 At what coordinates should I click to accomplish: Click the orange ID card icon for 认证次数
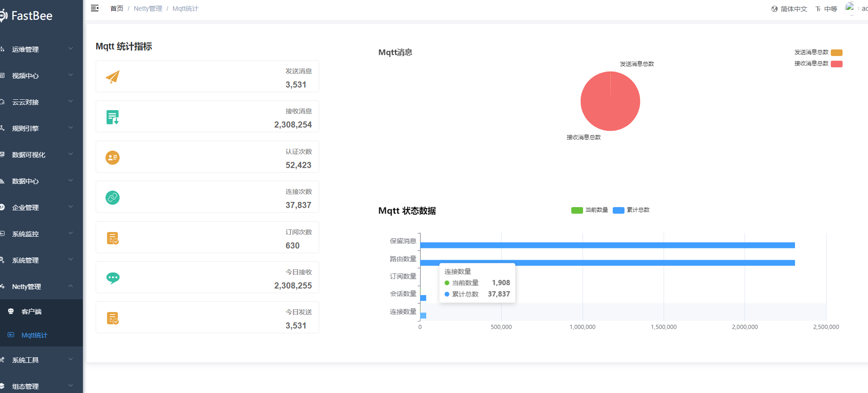click(x=113, y=157)
